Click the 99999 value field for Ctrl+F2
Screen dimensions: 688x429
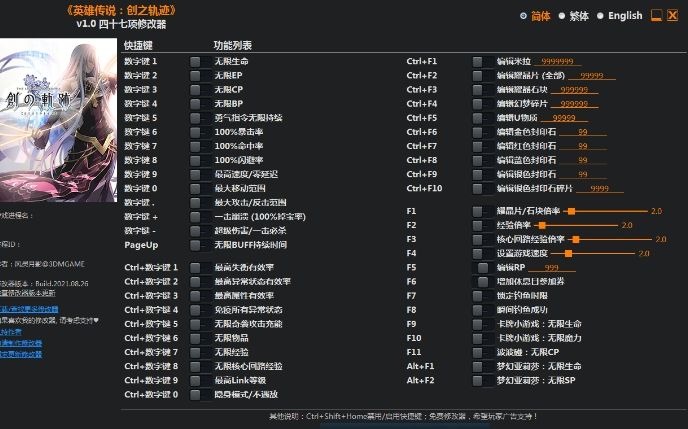click(x=592, y=76)
